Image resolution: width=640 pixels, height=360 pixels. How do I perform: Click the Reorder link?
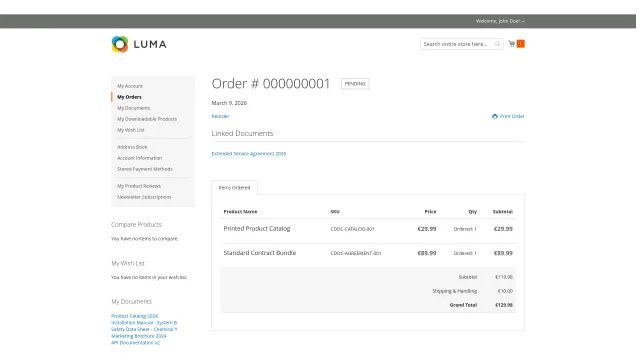(220, 116)
